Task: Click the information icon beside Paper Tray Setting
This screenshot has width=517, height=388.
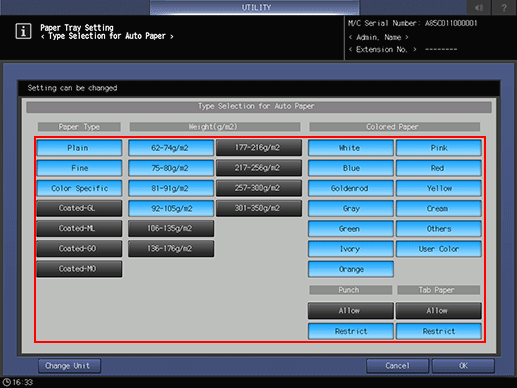Action: 23,32
